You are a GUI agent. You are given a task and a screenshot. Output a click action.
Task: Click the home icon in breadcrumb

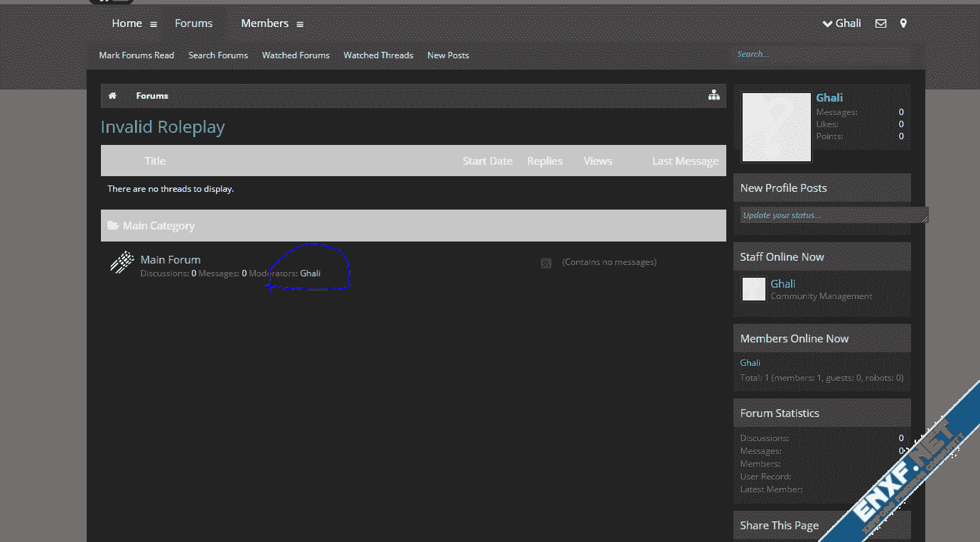pyautogui.click(x=112, y=96)
